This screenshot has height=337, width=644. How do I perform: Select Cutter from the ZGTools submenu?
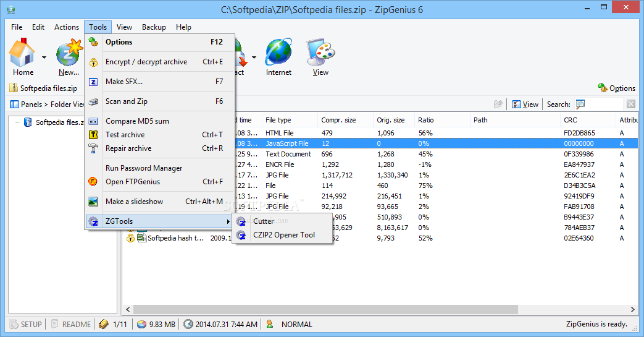tap(283, 221)
